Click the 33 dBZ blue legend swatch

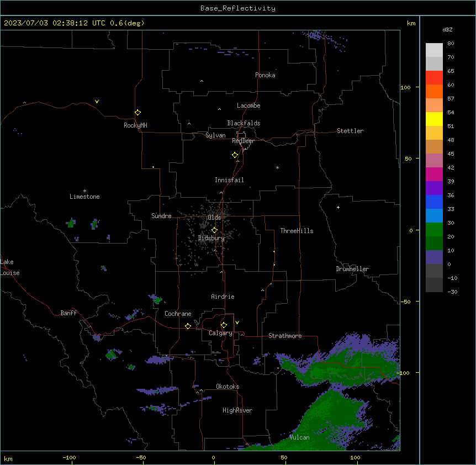(x=434, y=215)
